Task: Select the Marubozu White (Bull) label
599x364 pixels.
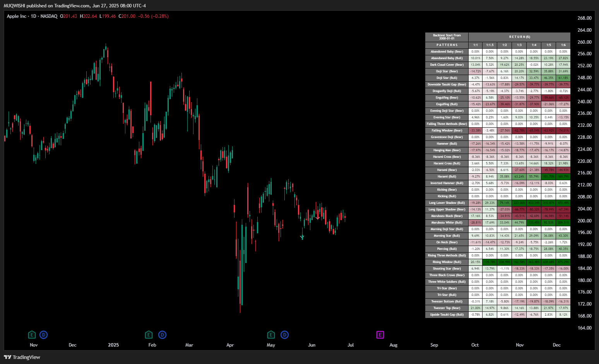Action: point(447,223)
